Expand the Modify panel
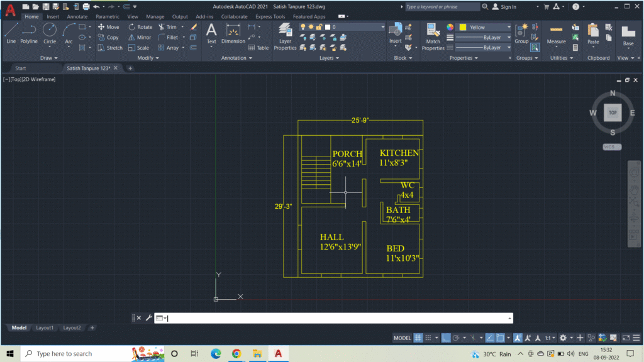The image size is (644, 362). point(148,58)
